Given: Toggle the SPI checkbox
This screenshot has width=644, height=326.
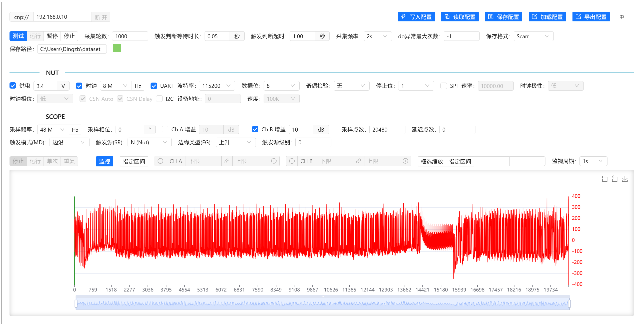Looking at the screenshot, I should tap(444, 86).
